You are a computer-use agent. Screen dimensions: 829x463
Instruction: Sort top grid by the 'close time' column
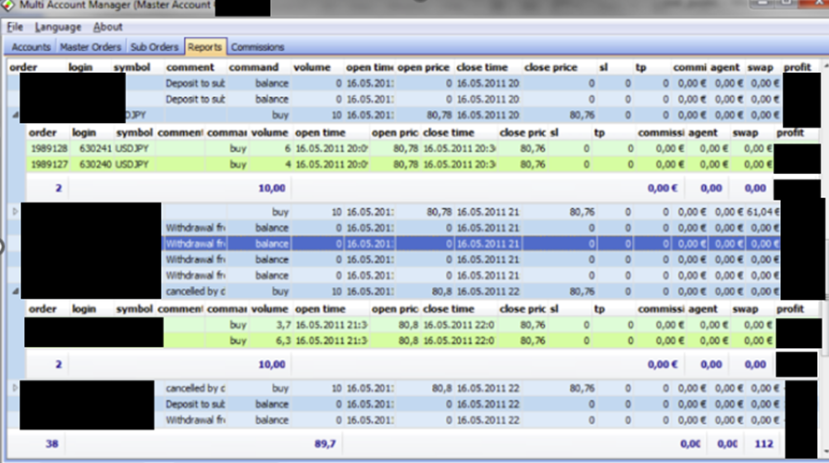(482, 67)
